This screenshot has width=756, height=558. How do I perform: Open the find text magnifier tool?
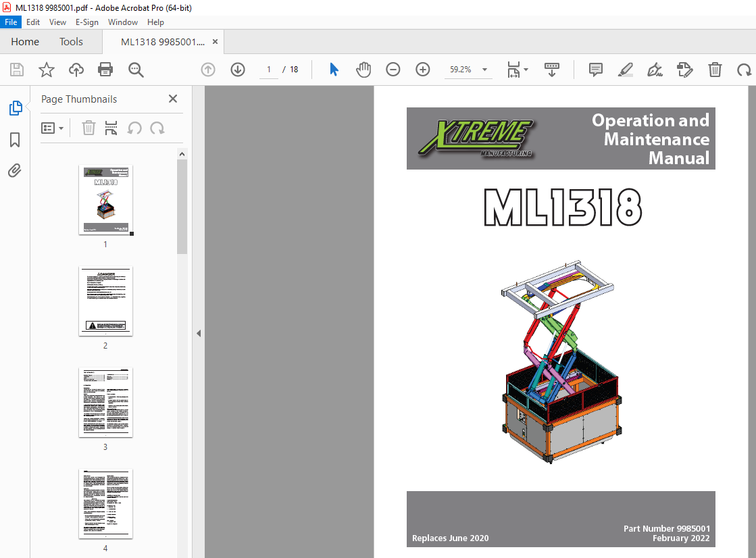click(136, 70)
